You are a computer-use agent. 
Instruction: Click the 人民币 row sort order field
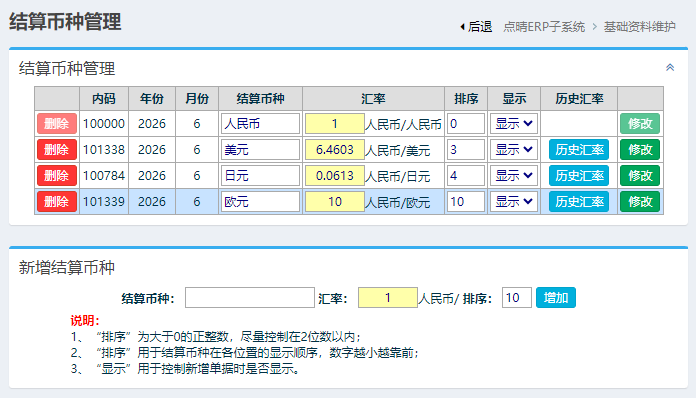pyautogui.click(x=466, y=123)
